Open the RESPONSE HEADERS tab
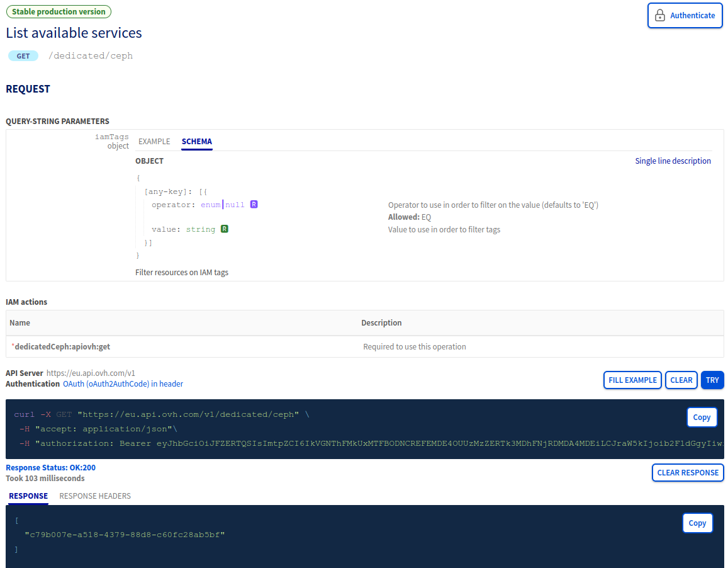The height and width of the screenshot is (568, 728). [95, 496]
